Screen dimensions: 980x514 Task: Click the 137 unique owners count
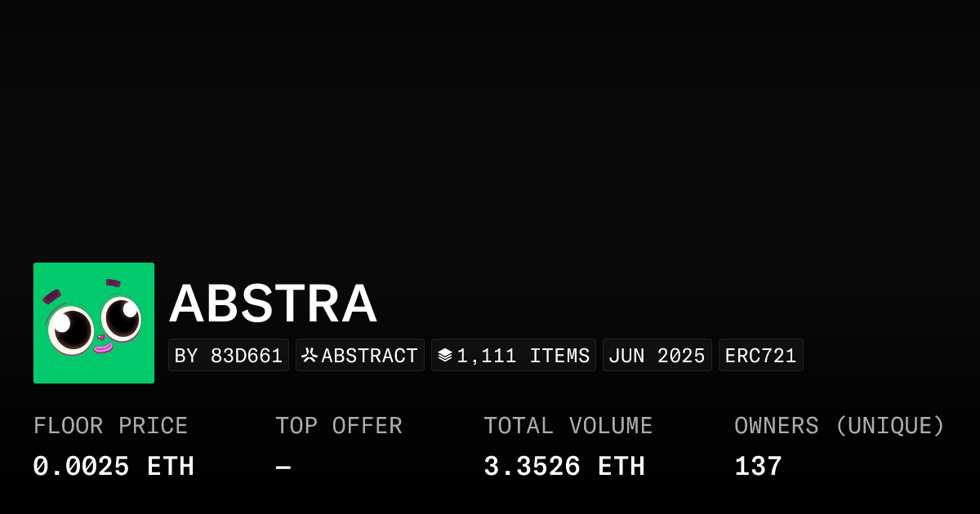(759, 467)
